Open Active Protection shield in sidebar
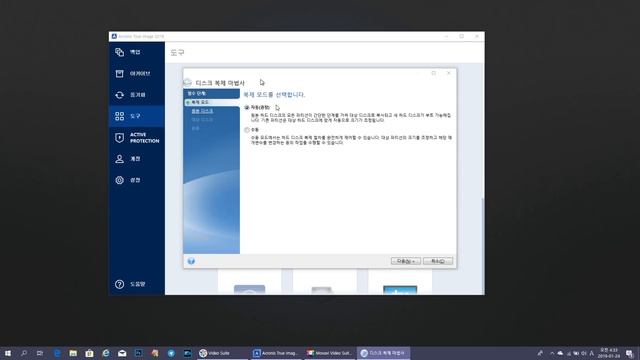This screenshot has height=360, width=640. pos(136,138)
